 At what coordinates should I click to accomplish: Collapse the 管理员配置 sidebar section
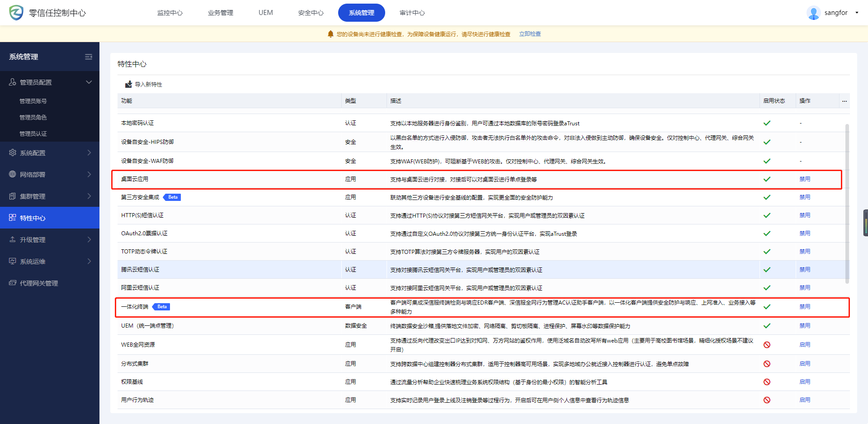[x=89, y=82]
